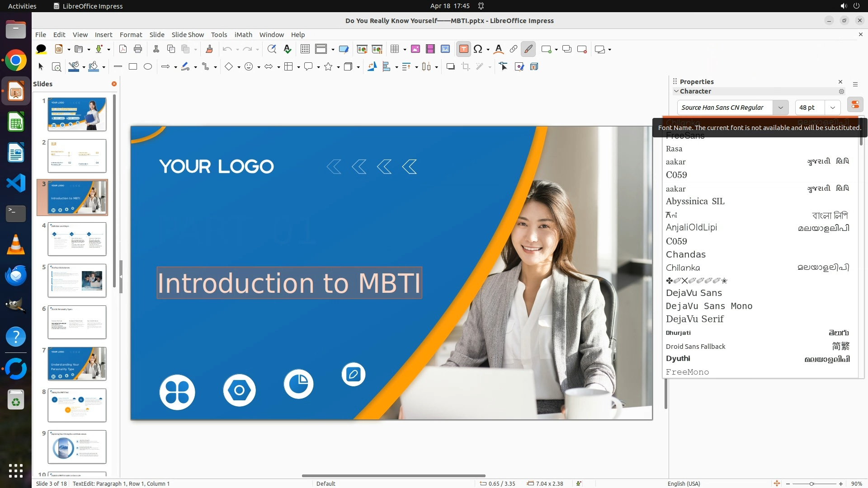Click the Insert Hyperlink chain icon
Viewport: 868px width, 488px height.
click(x=513, y=49)
